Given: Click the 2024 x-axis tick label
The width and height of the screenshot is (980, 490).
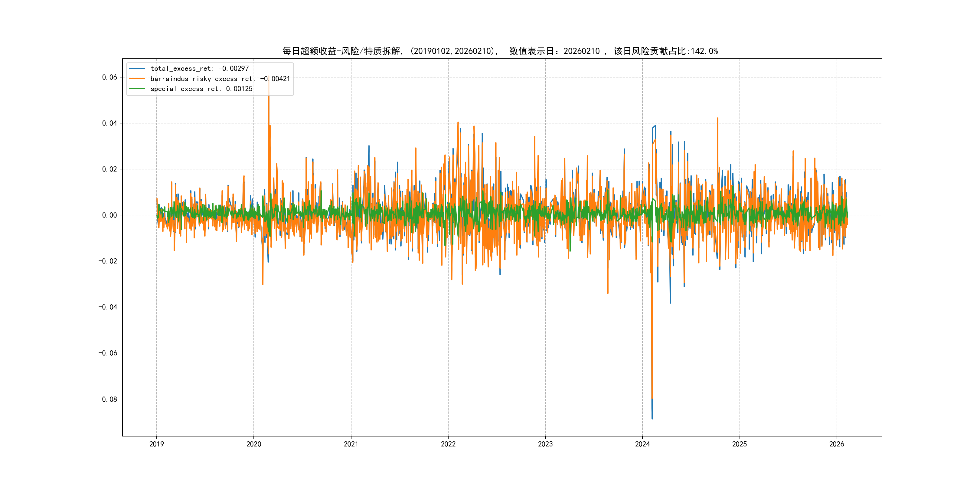Looking at the screenshot, I should pyautogui.click(x=642, y=444).
